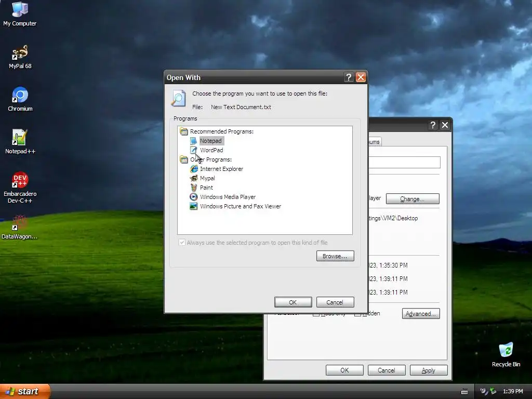Viewport: 532px width, 399px height.
Task: Click the Recommended Programs folder icon
Action: (184, 131)
